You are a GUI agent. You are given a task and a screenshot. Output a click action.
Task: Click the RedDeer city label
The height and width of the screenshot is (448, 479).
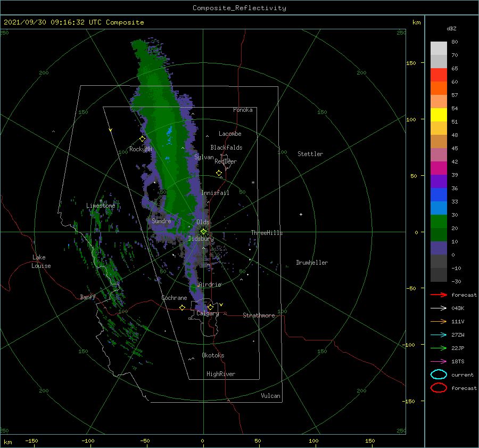[x=226, y=161]
